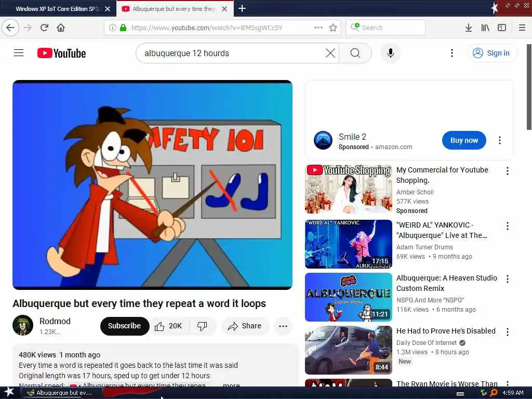This screenshot has width=532, height=399.
Task: Open the Firefox hamburger menu
Action: point(522,28)
